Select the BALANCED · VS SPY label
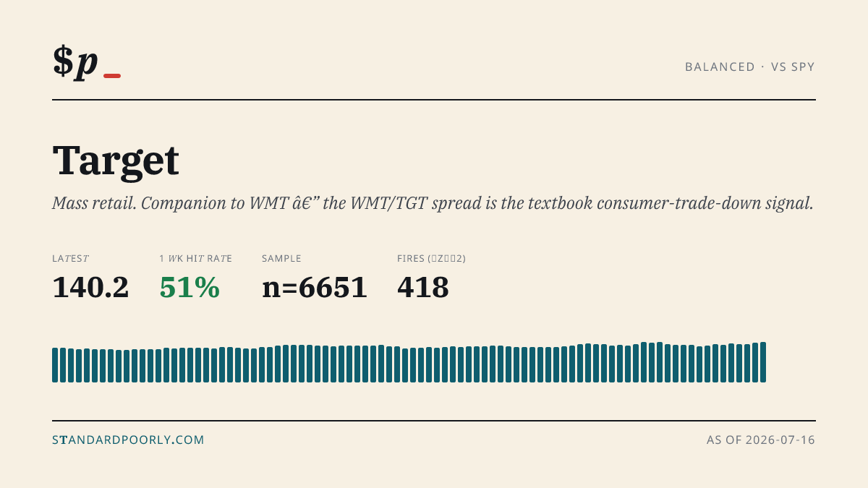This screenshot has width=868, height=488. 750,67
